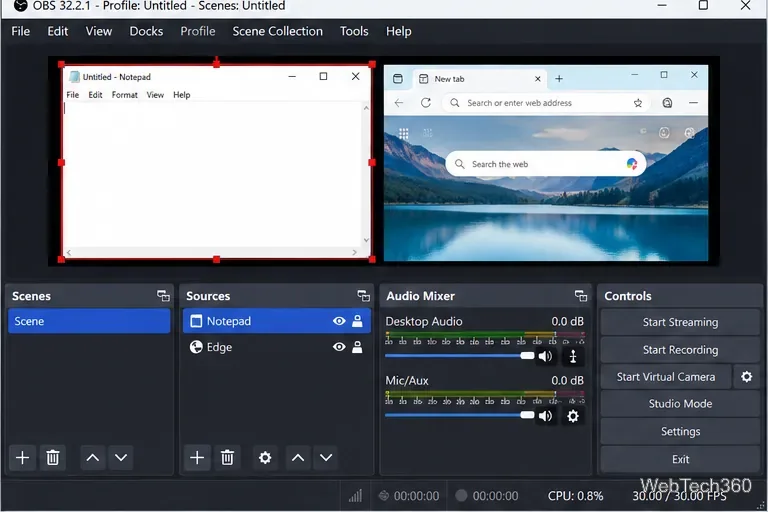Toggle visibility of Edge source
This screenshot has width=768, height=512.
click(339, 347)
